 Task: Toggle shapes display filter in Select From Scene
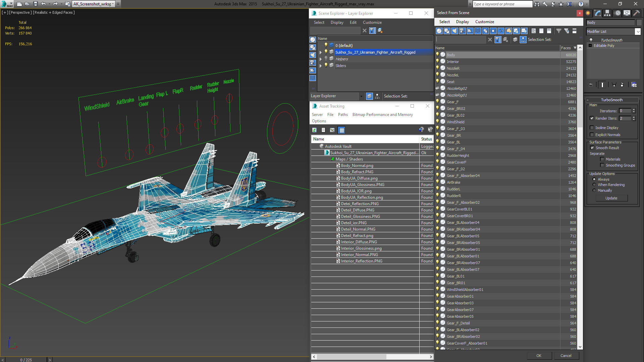point(447,31)
